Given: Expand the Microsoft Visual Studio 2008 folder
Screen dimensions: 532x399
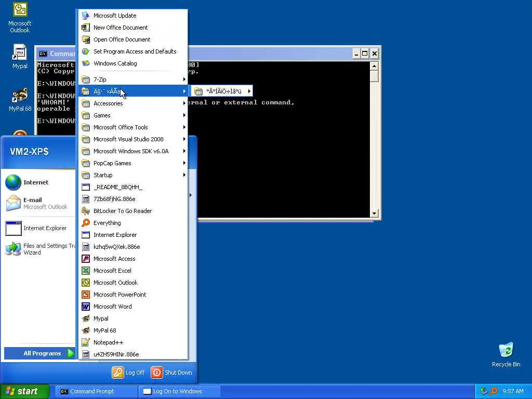Looking at the screenshot, I should click(133, 139).
